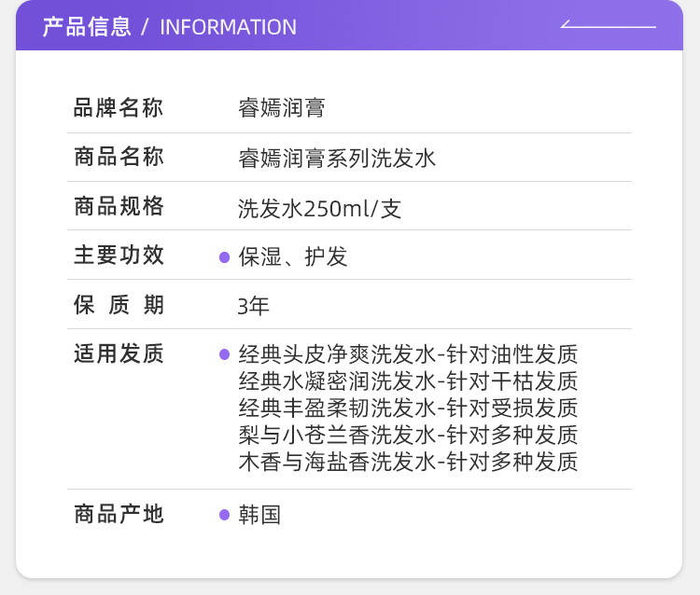Click the purple bullet beside 经典头皮净爽洗发水

click(224, 354)
